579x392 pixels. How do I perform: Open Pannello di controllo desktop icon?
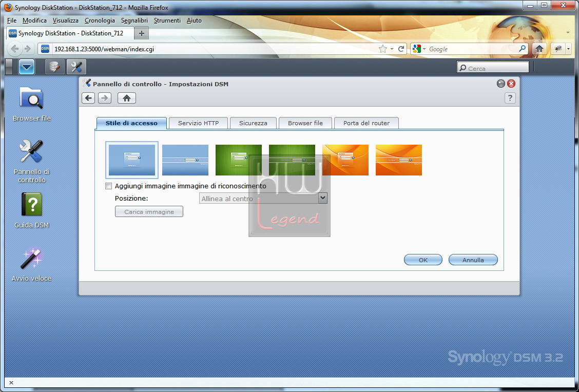coord(31,161)
